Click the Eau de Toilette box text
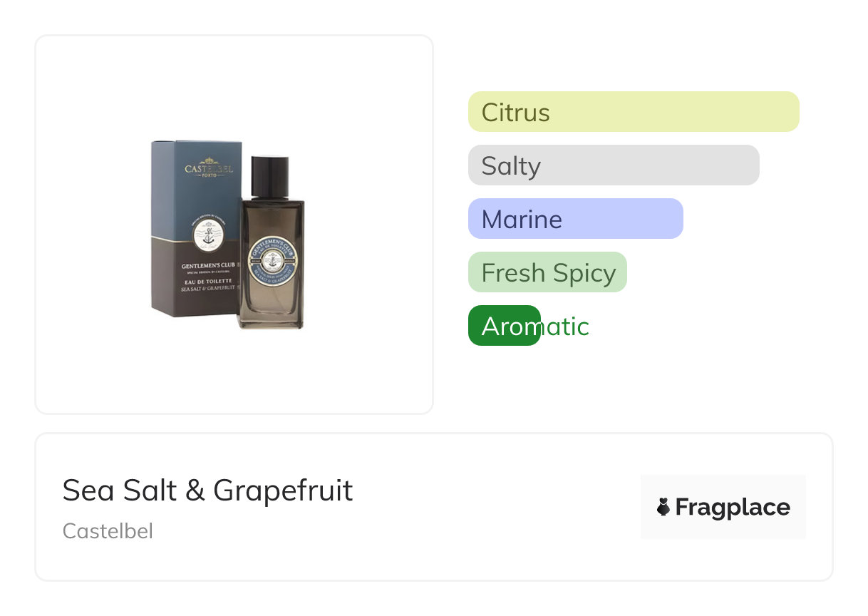Screen dimensions: 868x616 [x=207, y=282]
